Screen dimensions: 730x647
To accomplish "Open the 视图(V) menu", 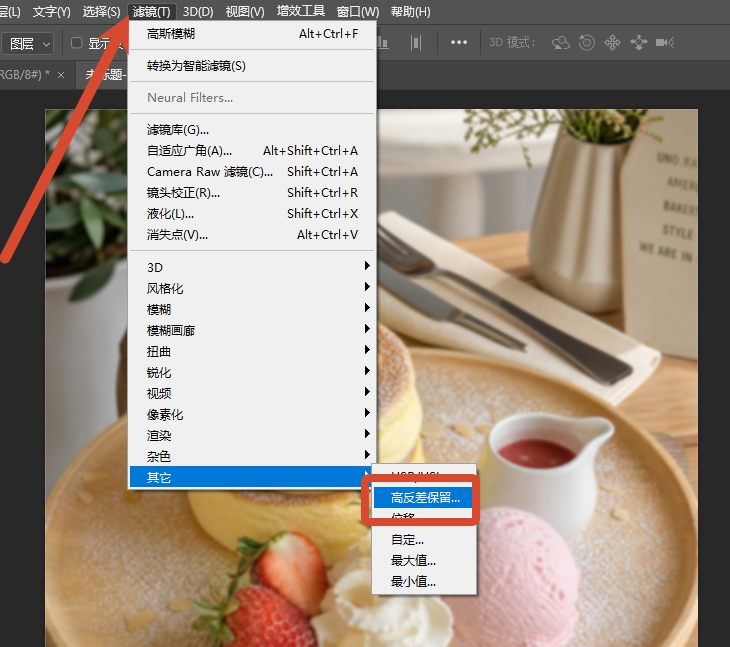I will [245, 11].
